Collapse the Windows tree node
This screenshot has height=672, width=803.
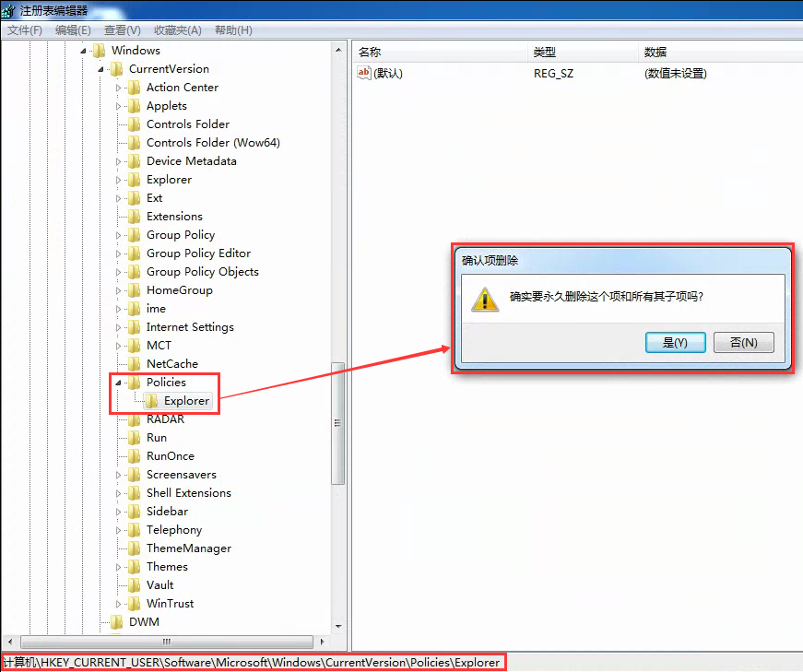point(83,51)
